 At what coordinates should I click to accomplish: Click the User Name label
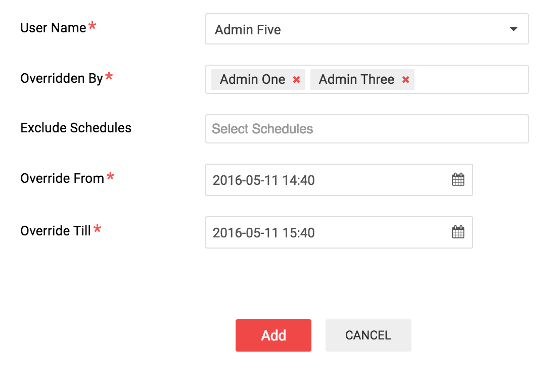pyautogui.click(x=53, y=28)
